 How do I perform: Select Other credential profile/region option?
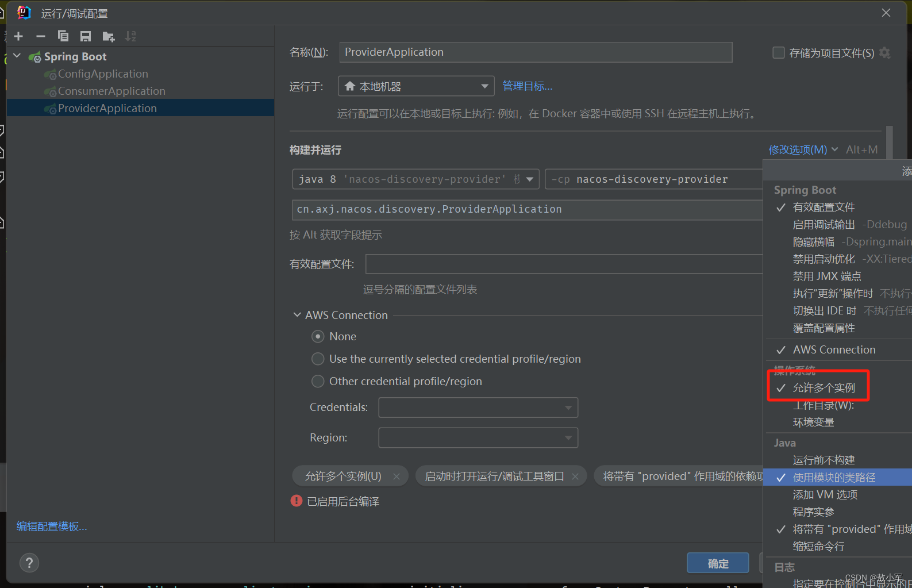[318, 381]
